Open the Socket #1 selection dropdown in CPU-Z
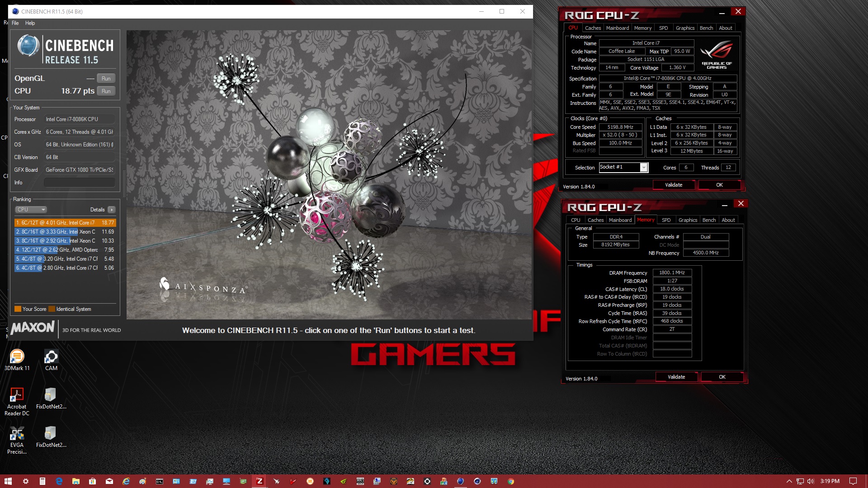The width and height of the screenshot is (868, 488). (x=623, y=167)
